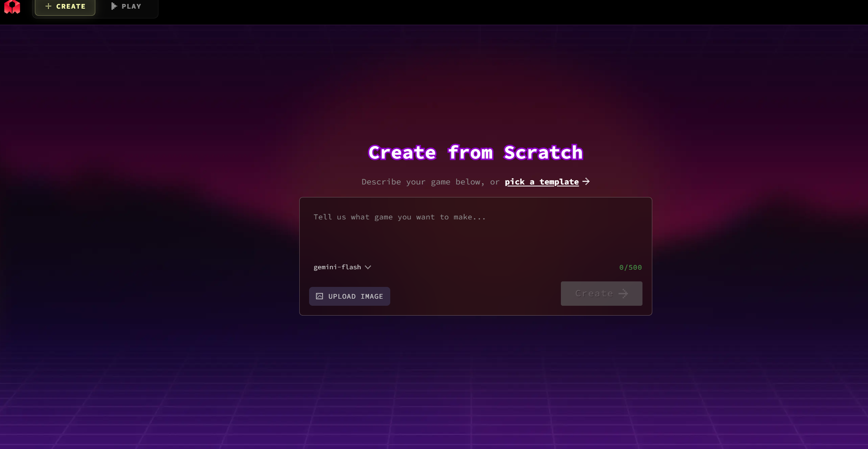Click the 0/500 character counter

click(630, 267)
